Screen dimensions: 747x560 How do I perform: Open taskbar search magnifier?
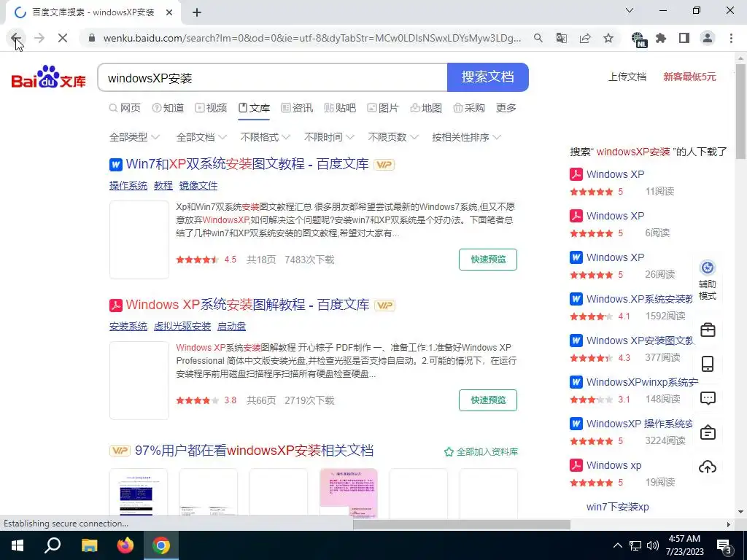53,545
